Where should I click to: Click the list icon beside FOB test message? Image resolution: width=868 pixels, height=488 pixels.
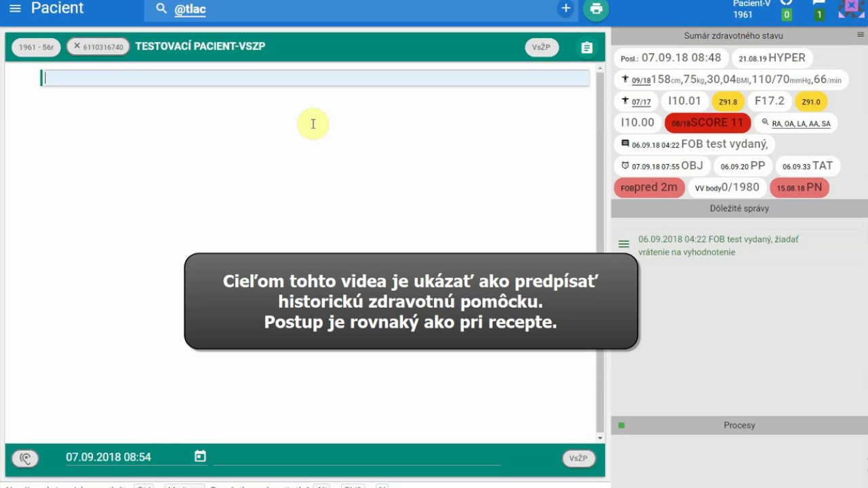click(x=624, y=245)
